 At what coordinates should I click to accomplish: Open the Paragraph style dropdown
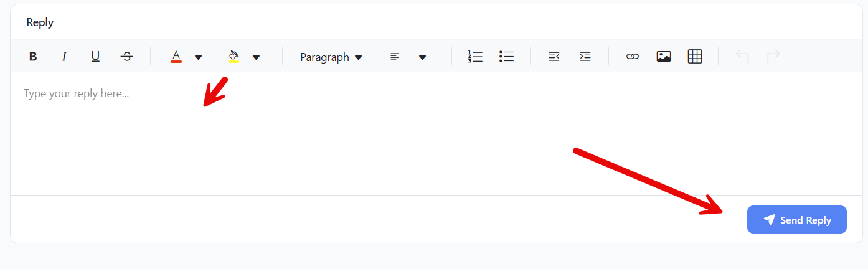(x=331, y=57)
